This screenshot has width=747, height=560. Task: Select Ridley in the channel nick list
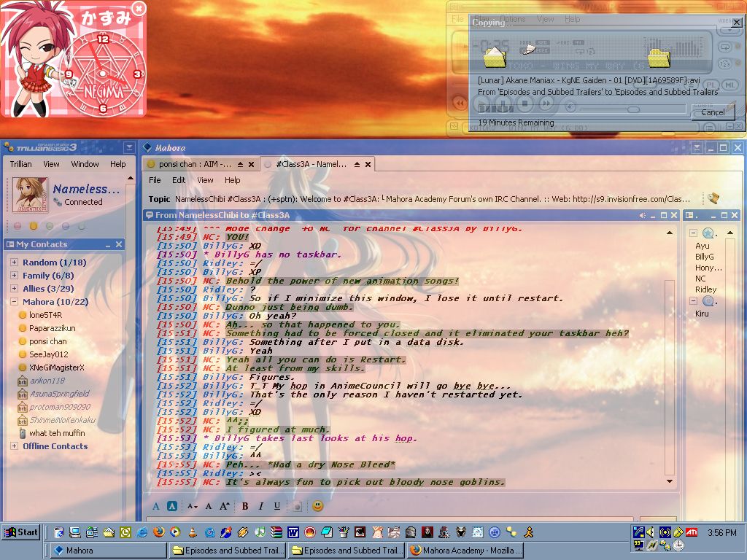(x=705, y=289)
